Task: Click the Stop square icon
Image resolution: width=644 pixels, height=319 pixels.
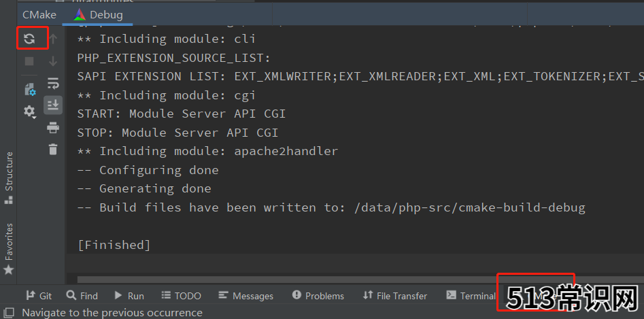Action: (x=29, y=62)
